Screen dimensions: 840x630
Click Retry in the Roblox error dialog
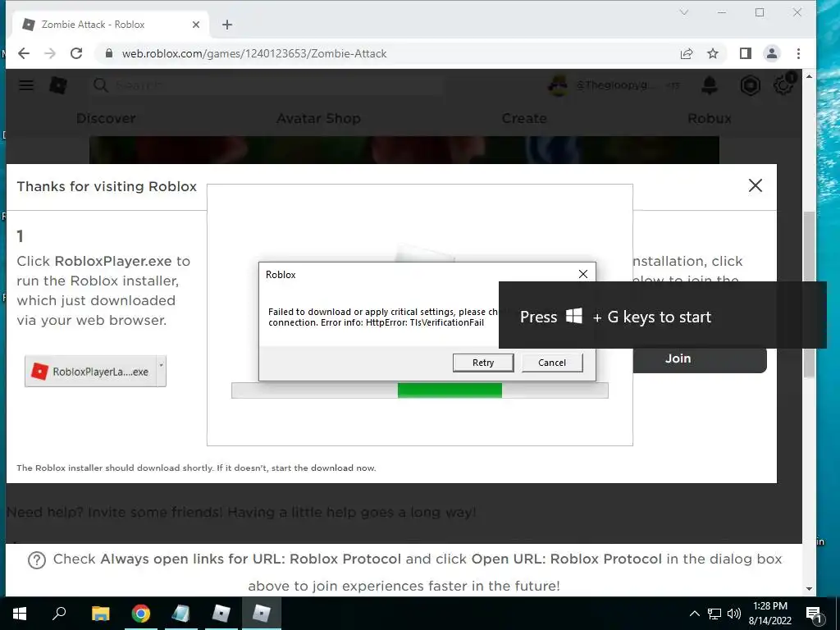pos(482,363)
